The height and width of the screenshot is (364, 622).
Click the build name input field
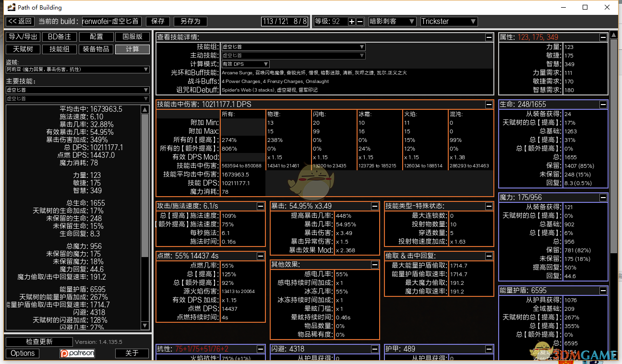111,22
